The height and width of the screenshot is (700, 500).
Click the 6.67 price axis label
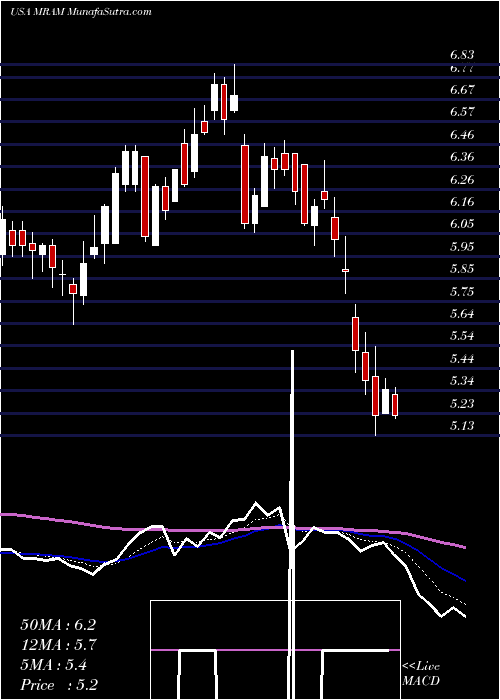coord(462,90)
